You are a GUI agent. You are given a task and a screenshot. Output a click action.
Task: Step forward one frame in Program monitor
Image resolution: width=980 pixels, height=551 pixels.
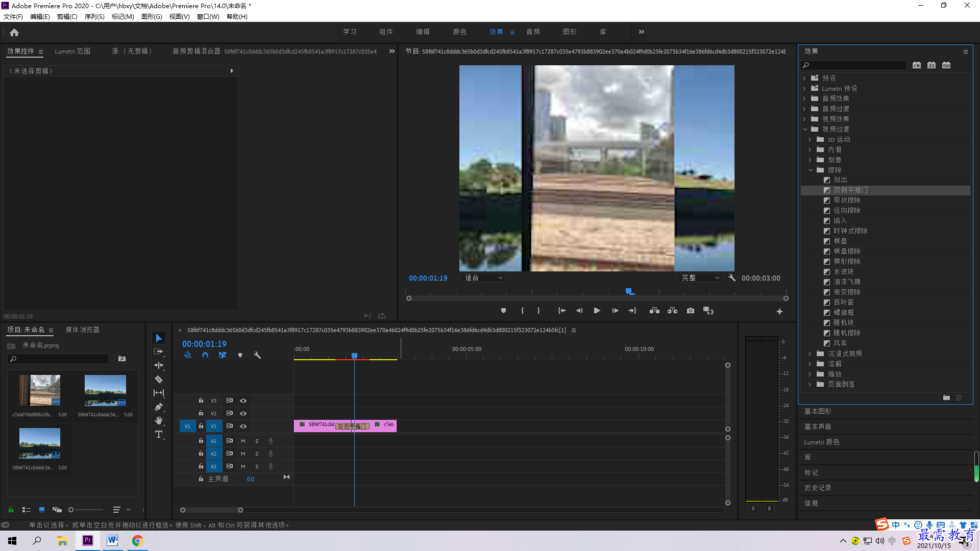coord(615,311)
